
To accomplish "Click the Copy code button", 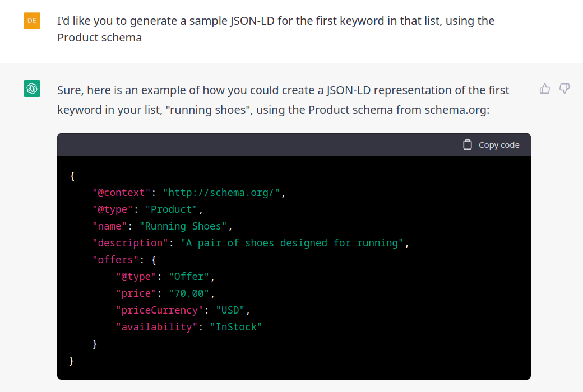I will pyautogui.click(x=491, y=145).
